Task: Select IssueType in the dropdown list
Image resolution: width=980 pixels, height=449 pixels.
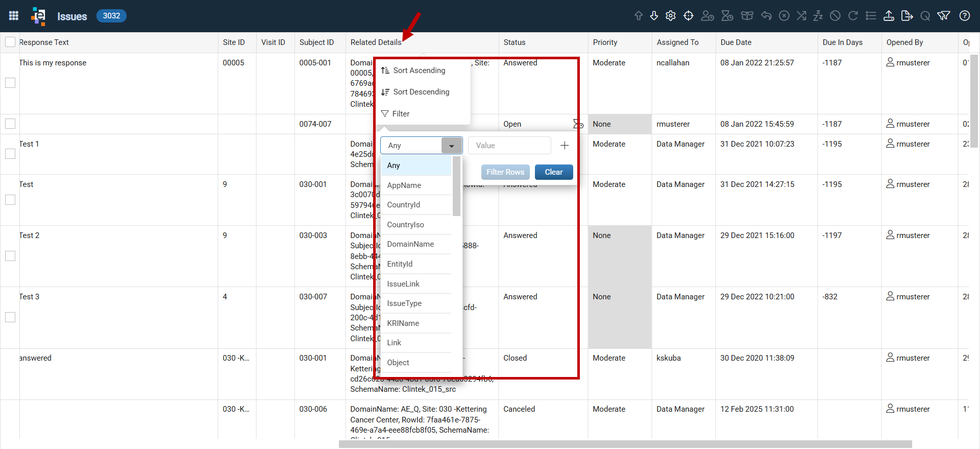Action: 416,303
